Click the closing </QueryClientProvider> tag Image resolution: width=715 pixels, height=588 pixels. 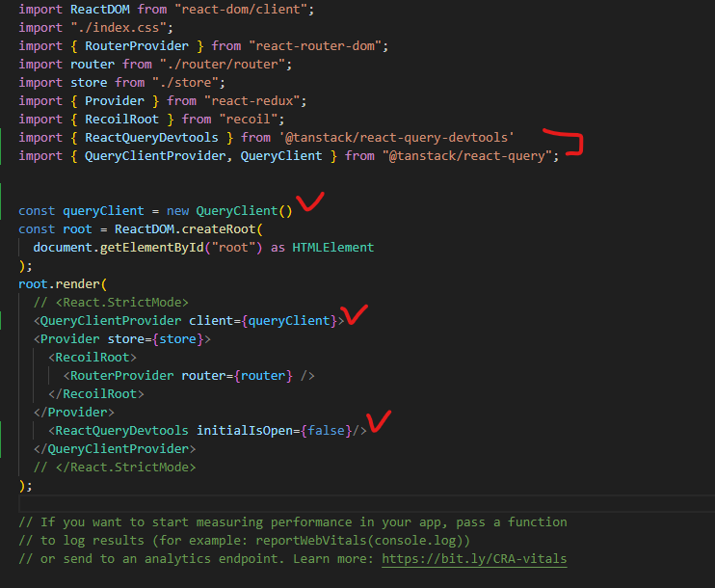tap(115, 449)
